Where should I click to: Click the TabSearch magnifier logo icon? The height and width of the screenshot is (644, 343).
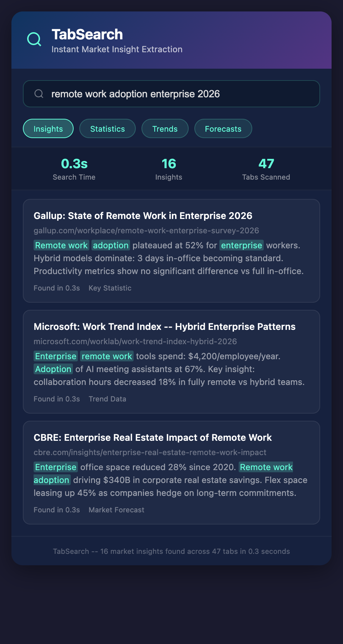pos(34,39)
